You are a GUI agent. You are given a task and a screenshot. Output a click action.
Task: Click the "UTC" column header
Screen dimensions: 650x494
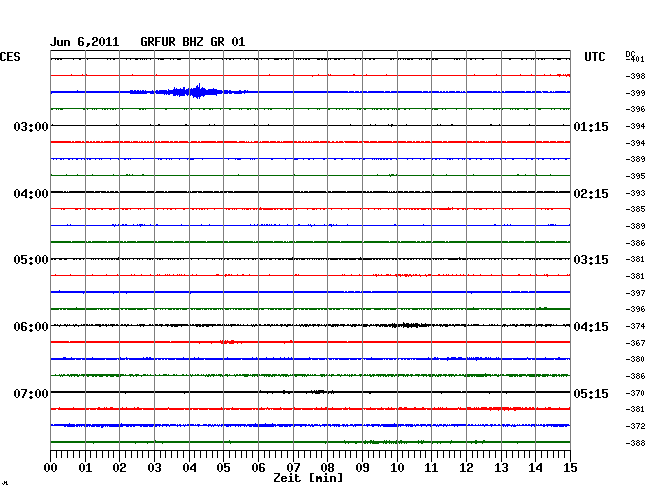tap(594, 57)
